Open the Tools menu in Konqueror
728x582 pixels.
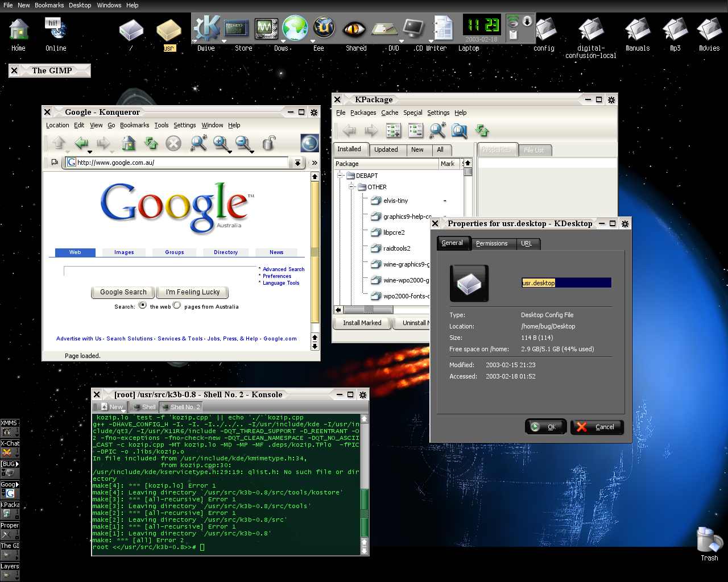click(162, 125)
